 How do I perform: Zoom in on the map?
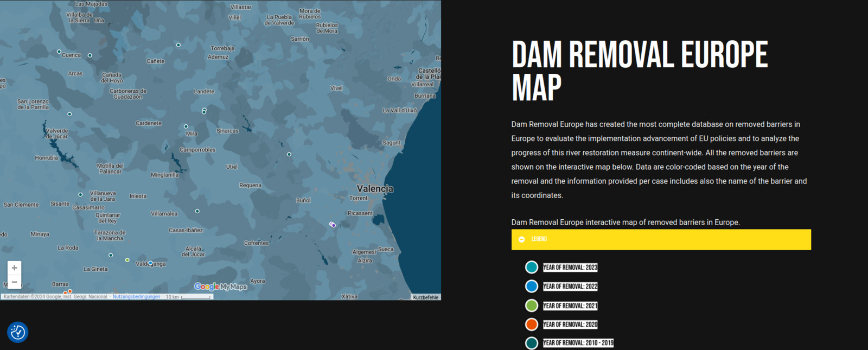pyautogui.click(x=15, y=268)
